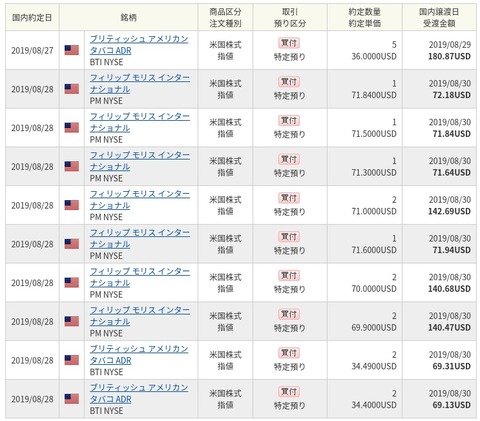
Task: Open the Philip Morris link in the 71.94USD row
Action: [140, 238]
